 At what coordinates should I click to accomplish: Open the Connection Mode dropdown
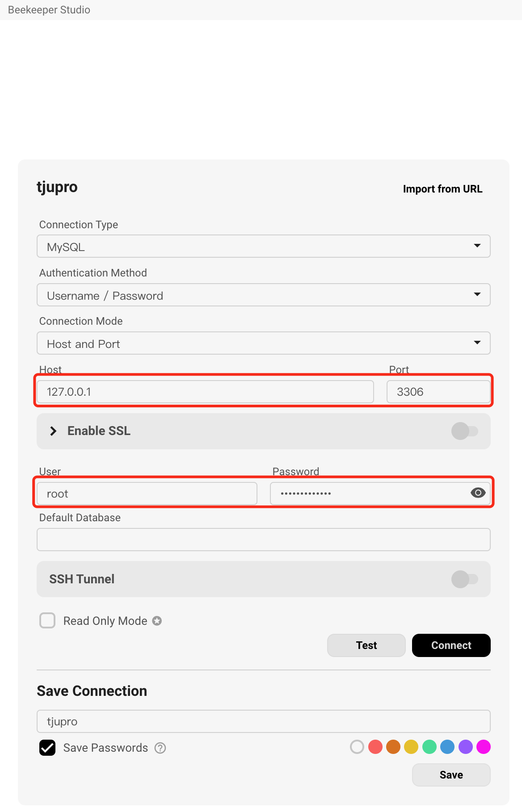pyautogui.click(x=264, y=343)
